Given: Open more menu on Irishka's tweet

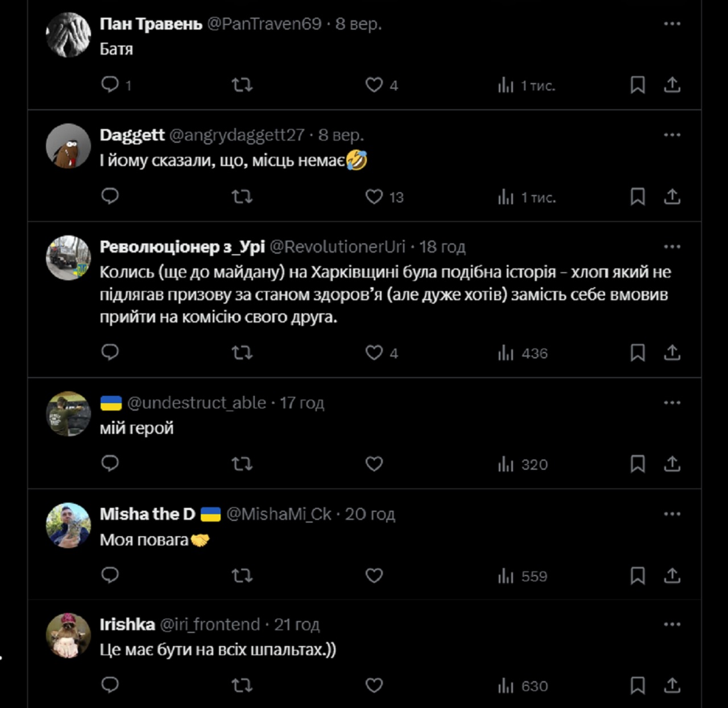Looking at the screenshot, I should 672,624.
